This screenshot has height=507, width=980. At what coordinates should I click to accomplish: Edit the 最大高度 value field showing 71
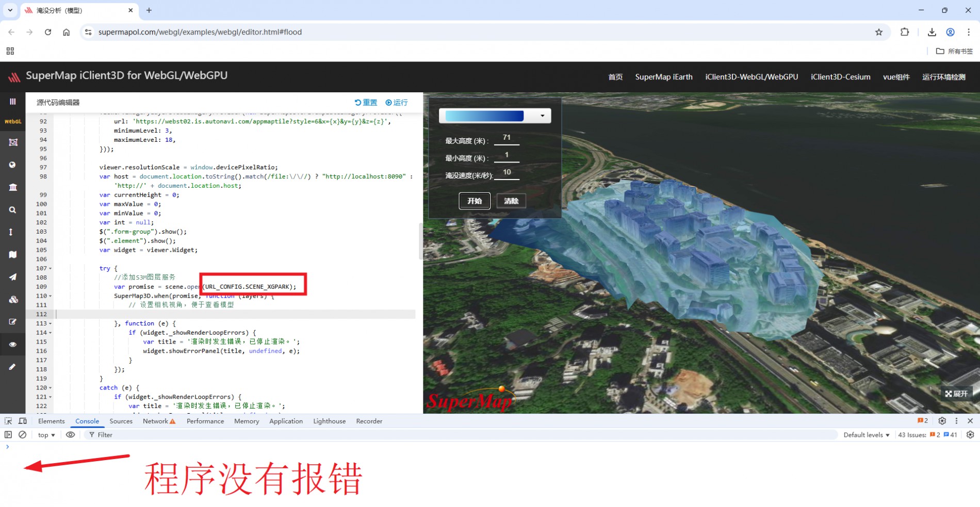(x=507, y=138)
